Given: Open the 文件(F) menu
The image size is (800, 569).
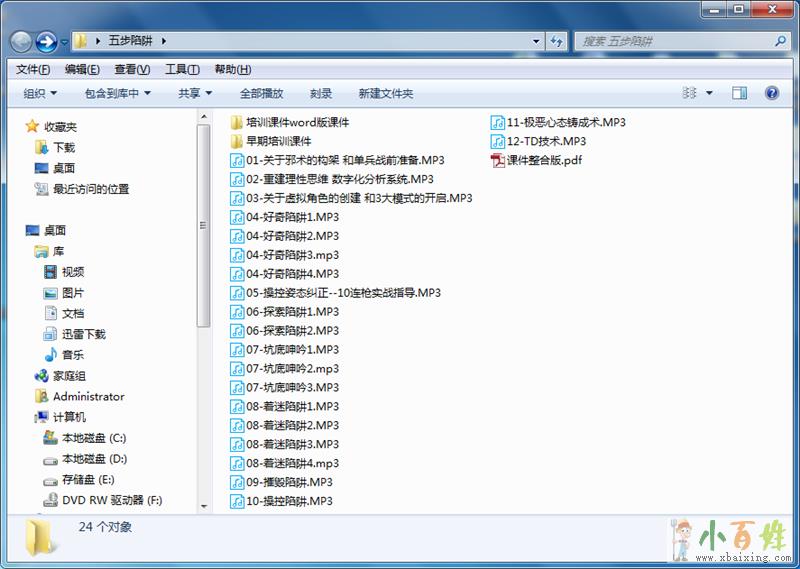Looking at the screenshot, I should point(33,69).
